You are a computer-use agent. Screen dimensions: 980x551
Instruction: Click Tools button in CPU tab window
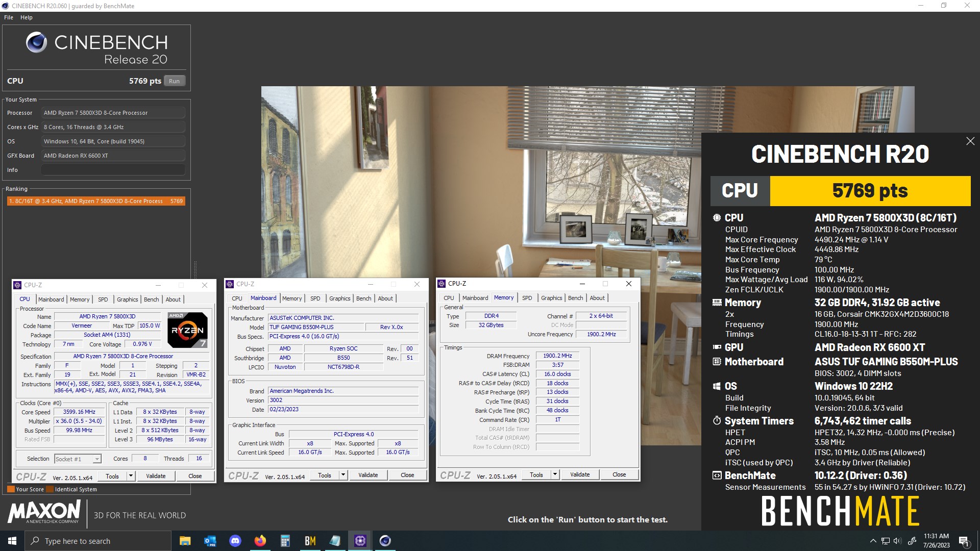pos(112,476)
